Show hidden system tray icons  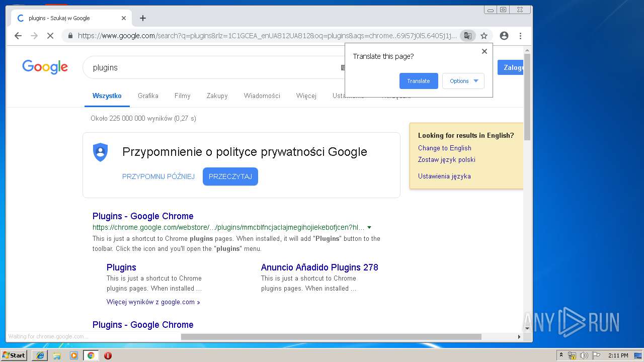coord(561,355)
